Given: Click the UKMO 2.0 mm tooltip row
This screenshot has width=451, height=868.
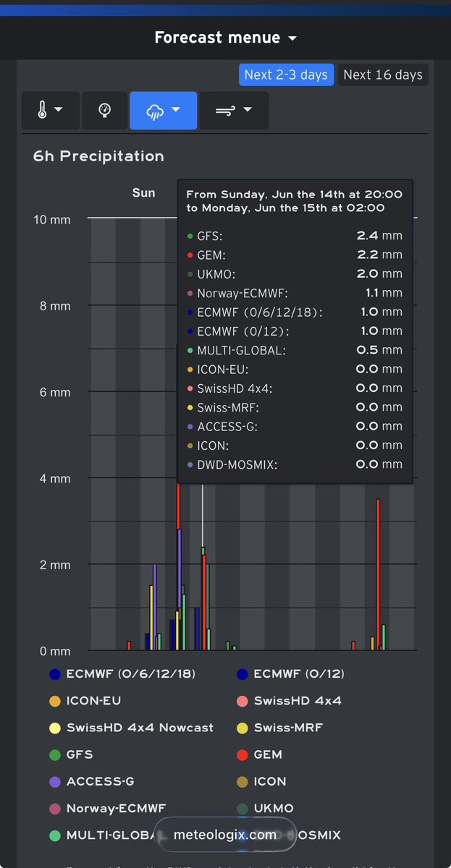Looking at the screenshot, I should [x=295, y=273].
